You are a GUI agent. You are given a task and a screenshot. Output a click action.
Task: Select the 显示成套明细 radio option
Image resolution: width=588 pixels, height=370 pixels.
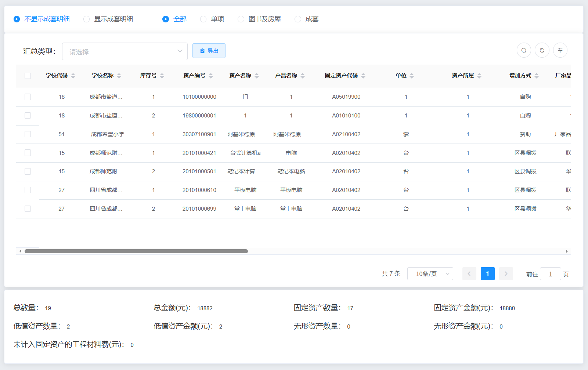(x=87, y=19)
